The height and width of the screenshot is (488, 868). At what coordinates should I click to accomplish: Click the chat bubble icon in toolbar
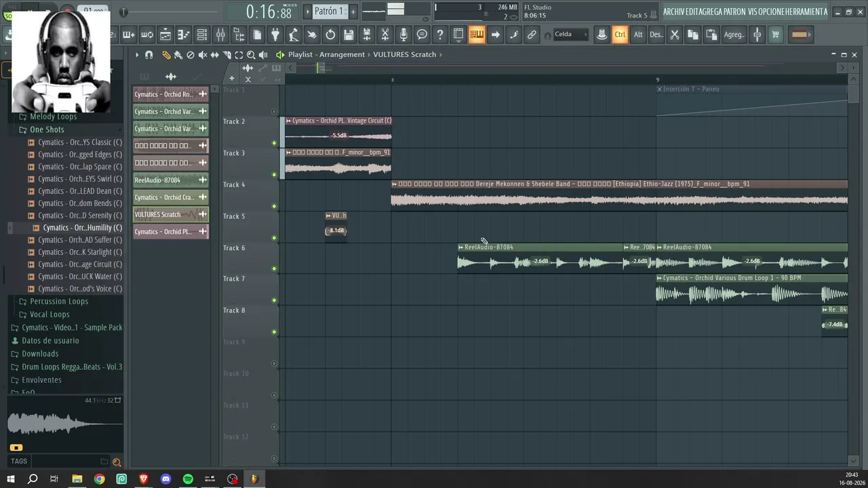click(x=422, y=35)
